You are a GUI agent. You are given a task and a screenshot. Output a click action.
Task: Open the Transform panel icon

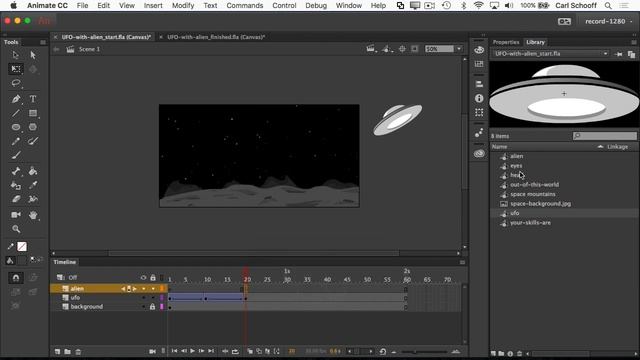(479, 112)
